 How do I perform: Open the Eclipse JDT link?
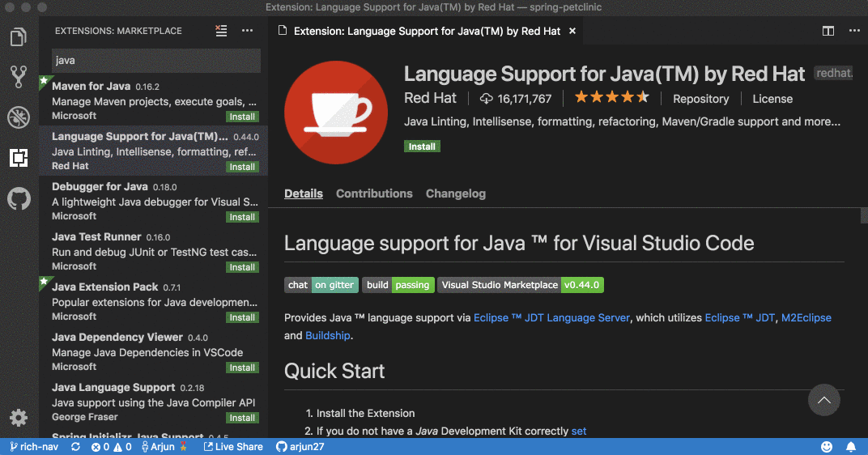[739, 317]
